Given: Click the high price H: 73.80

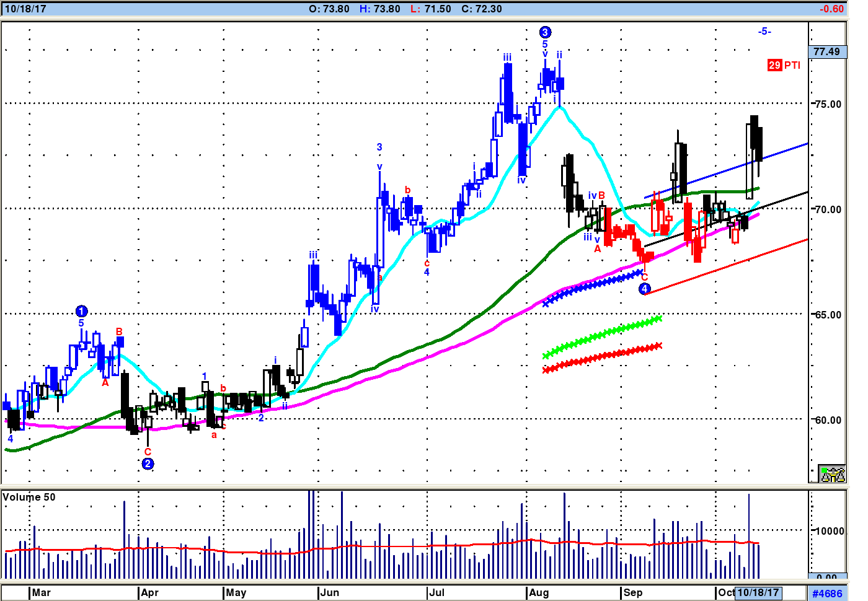Looking at the screenshot, I should (379, 9).
